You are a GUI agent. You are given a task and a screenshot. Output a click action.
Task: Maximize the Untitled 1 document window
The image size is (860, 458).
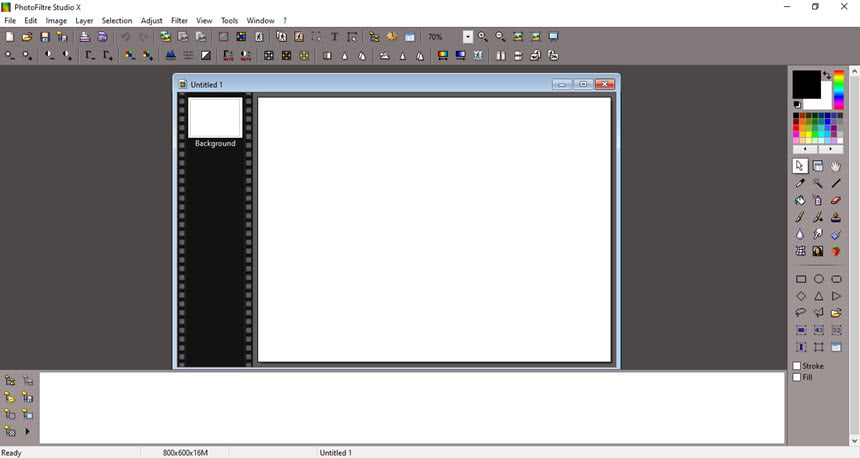point(583,84)
